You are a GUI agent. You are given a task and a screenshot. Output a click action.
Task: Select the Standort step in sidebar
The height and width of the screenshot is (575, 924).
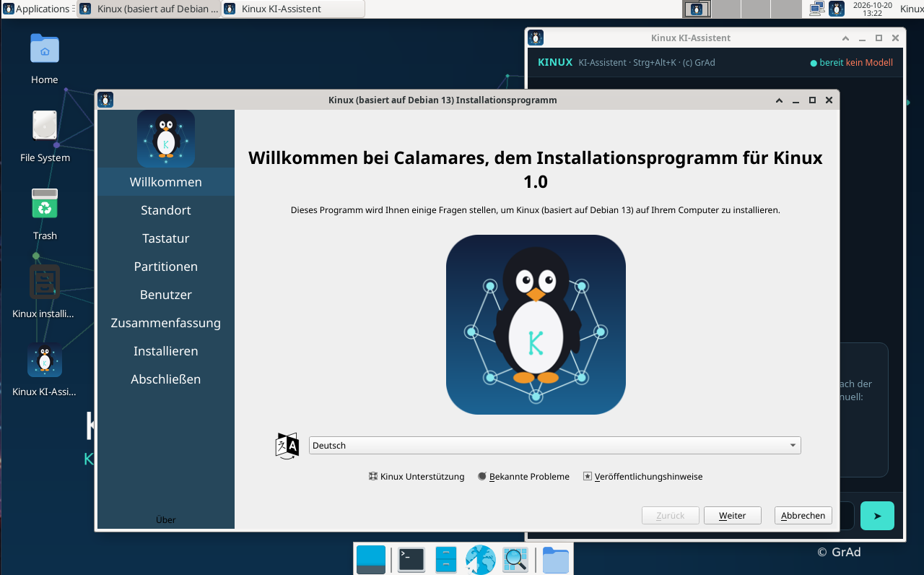[x=166, y=210]
